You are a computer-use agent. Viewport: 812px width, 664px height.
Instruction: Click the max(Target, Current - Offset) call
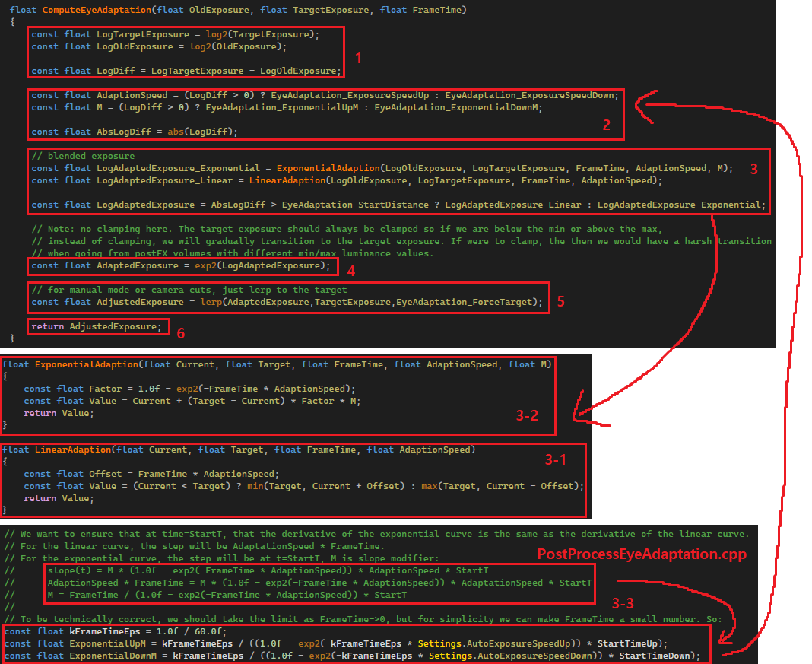click(x=500, y=486)
